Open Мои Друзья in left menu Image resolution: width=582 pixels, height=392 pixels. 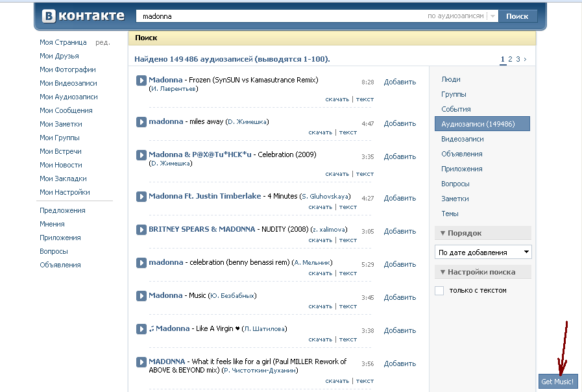[60, 56]
